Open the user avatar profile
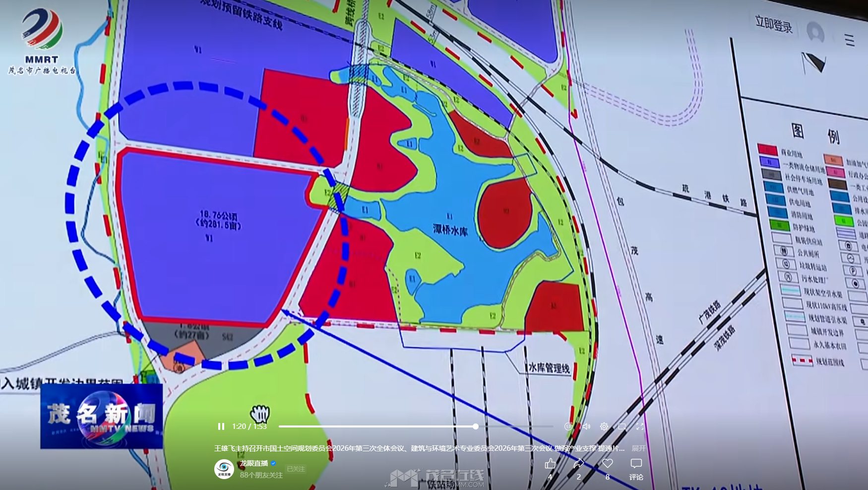 click(815, 33)
